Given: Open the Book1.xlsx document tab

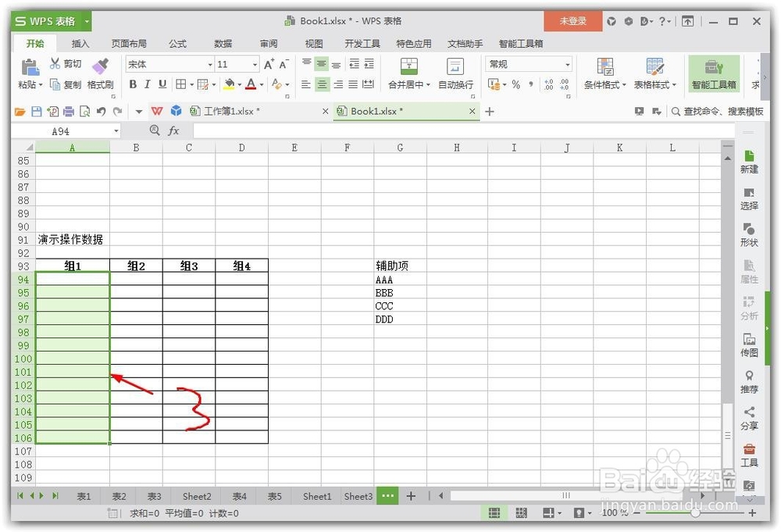Looking at the screenshot, I should (x=377, y=112).
